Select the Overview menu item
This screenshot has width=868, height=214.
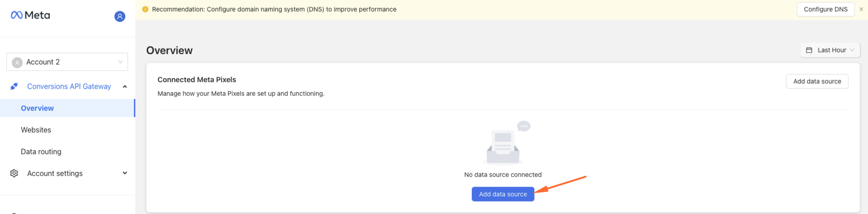pyautogui.click(x=67, y=108)
